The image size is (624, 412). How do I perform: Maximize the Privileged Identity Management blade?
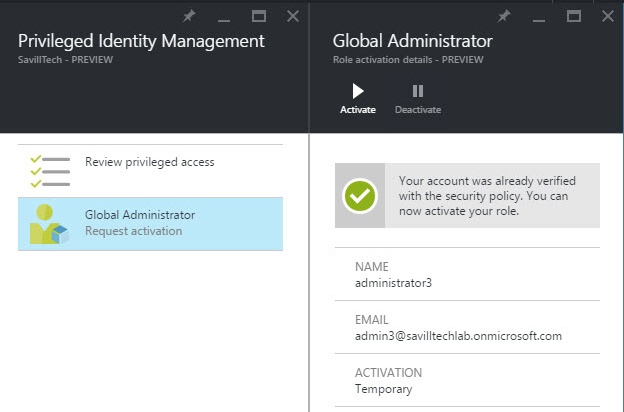click(258, 16)
